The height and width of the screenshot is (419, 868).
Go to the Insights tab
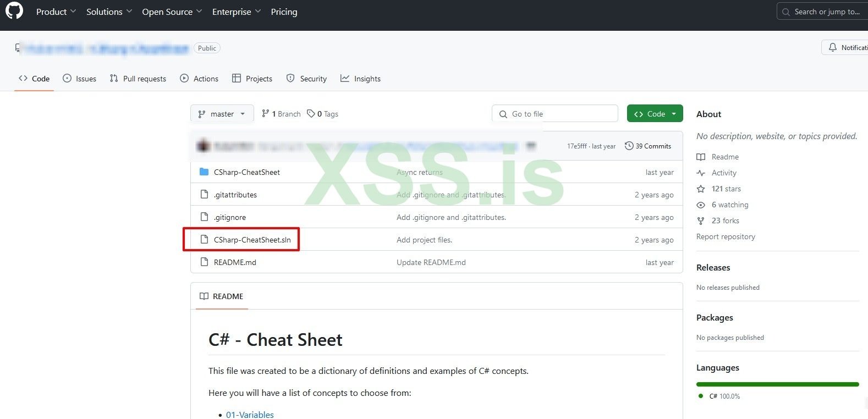click(x=360, y=79)
